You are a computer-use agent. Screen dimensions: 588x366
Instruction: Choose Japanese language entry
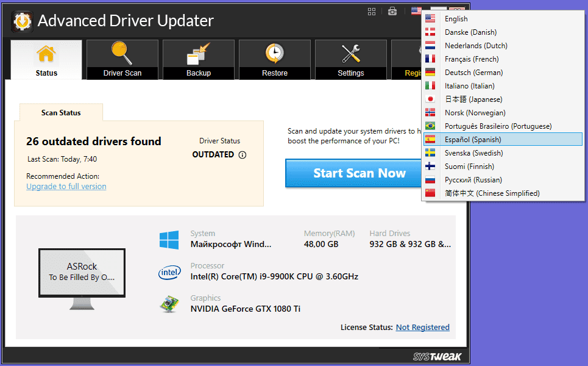(503, 99)
